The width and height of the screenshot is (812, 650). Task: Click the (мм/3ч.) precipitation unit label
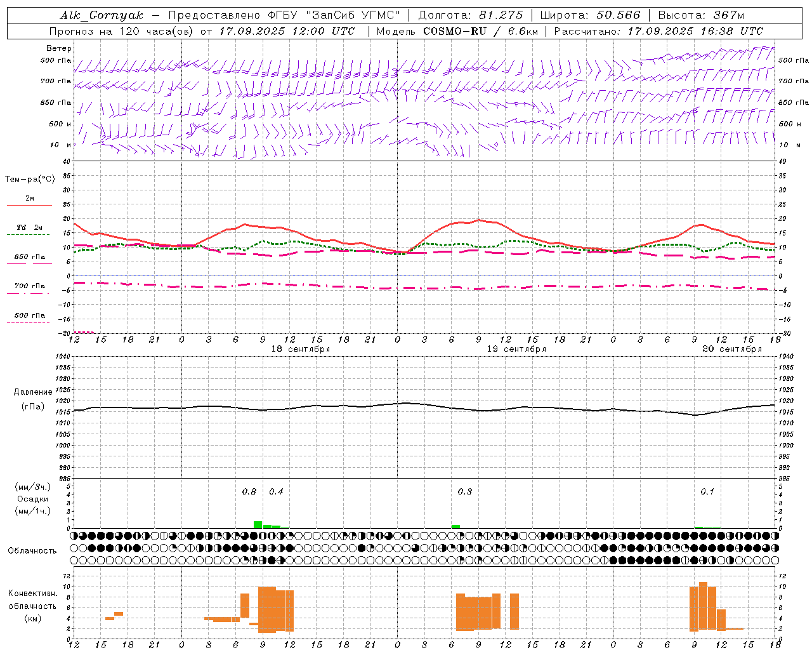(33, 487)
